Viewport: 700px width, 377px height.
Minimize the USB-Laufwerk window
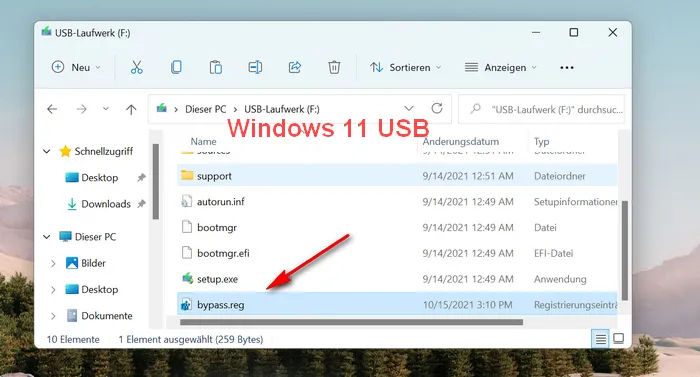(x=536, y=33)
